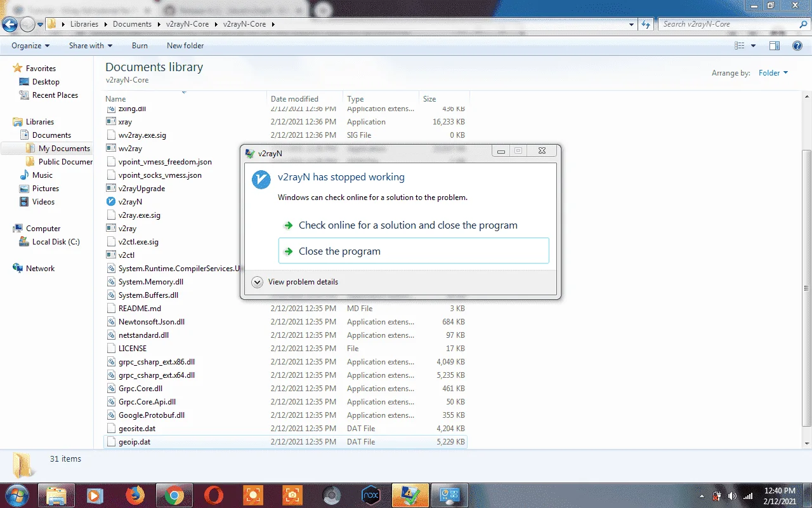Image resolution: width=812 pixels, height=508 pixels.
Task: Open the Nox player taskbar icon
Action: pyautogui.click(x=370, y=495)
